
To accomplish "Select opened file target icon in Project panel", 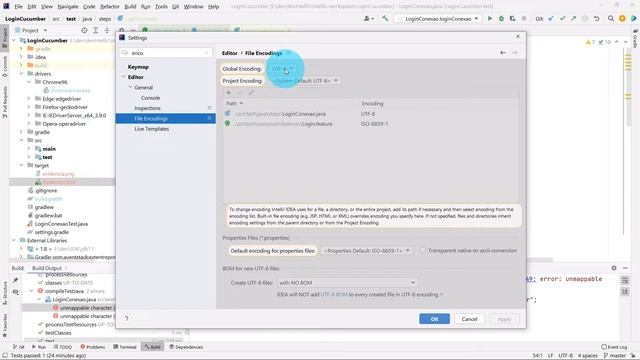I will (x=84, y=30).
